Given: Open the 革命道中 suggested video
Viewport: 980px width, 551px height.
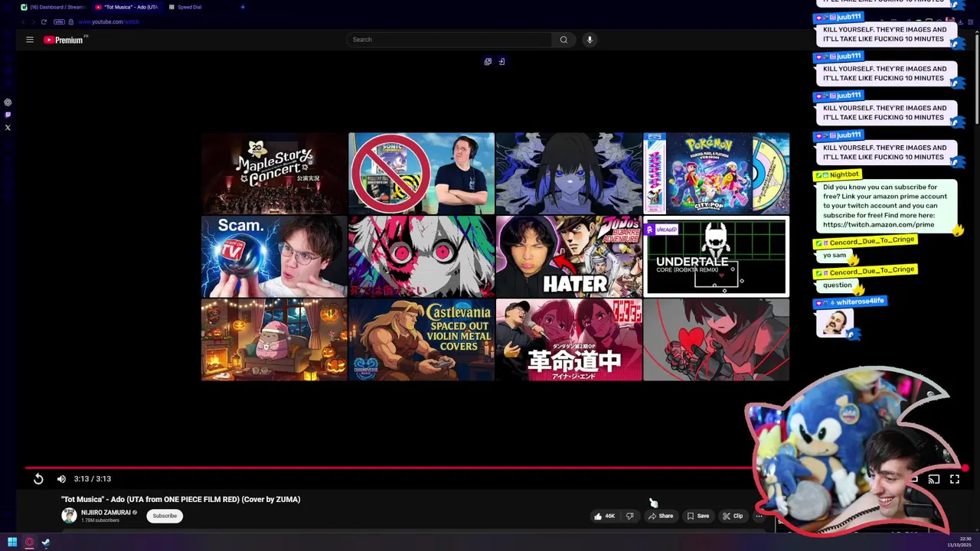Looking at the screenshot, I should click(x=569, y=340).
